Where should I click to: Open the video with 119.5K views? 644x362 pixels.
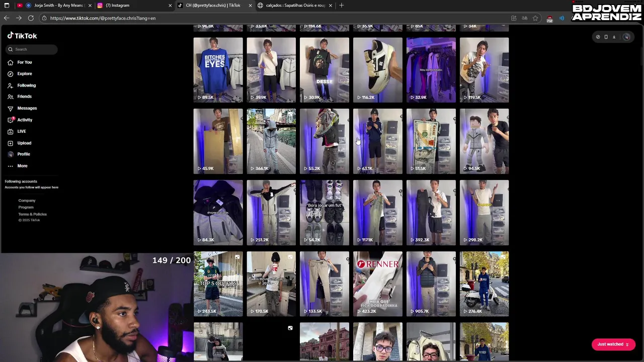[485, 70]
